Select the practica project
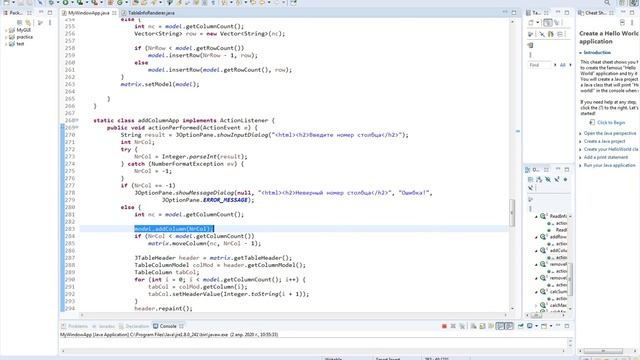This screenshot has height=360, width=640. point(24,37)
